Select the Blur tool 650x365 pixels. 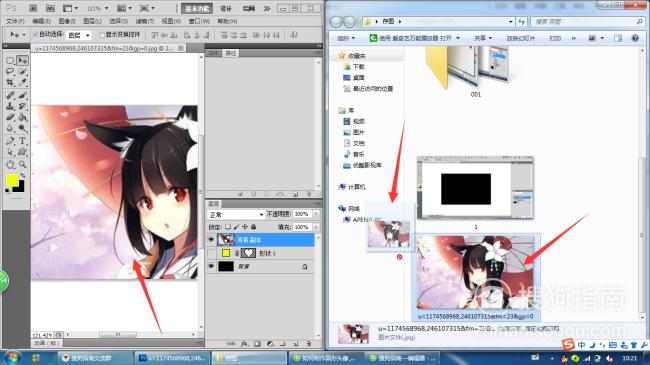[10, 129]
